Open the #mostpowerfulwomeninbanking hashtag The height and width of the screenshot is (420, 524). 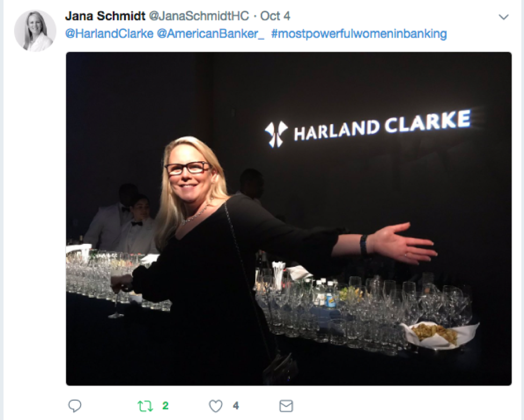[x=359, y=34]
